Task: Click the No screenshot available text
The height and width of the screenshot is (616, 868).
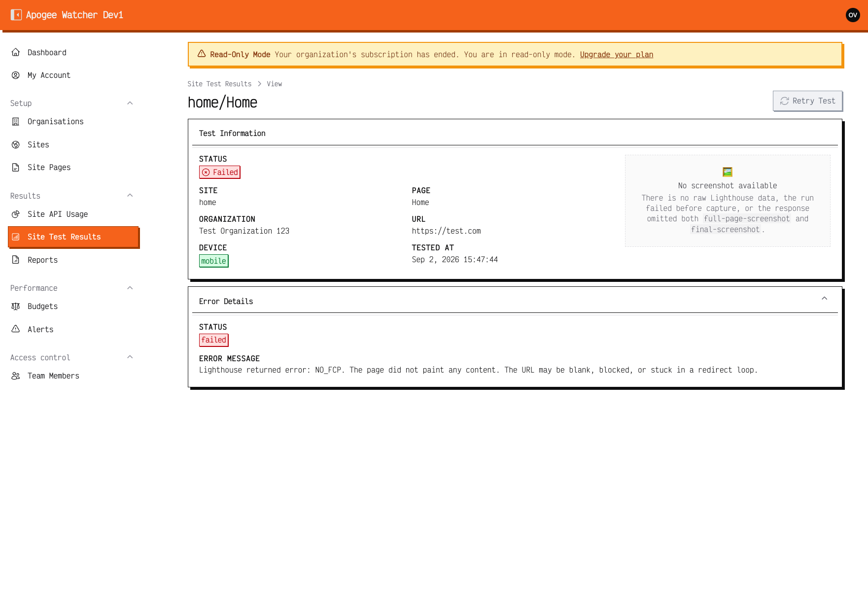Action: pyautogui.click(x=728, y=186)
